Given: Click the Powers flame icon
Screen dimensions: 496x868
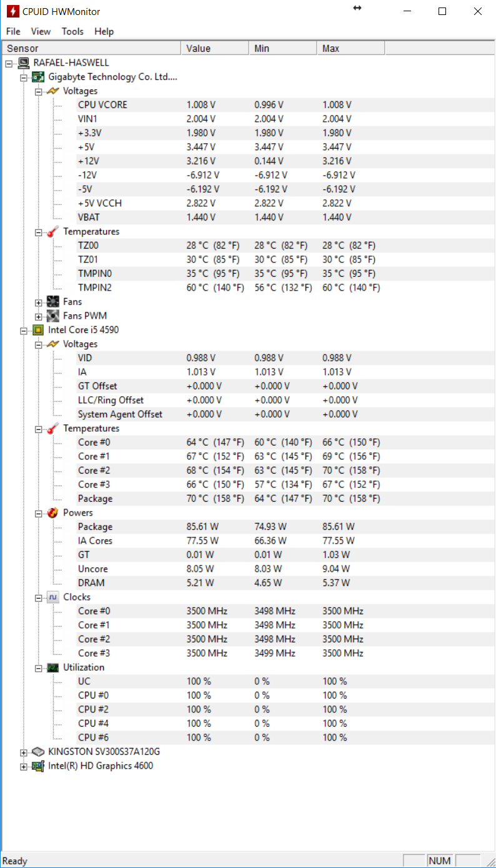Looking at the screenshot, I should click(x=53, y=513).
